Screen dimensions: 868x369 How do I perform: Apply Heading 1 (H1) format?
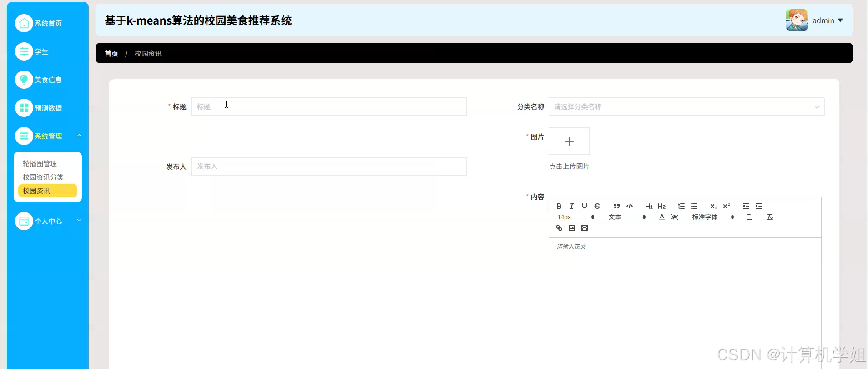coord(649,206)
